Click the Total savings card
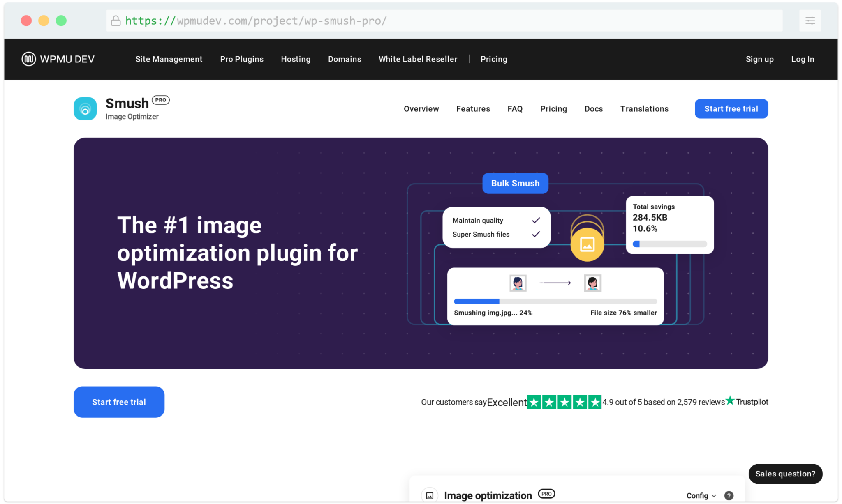This screenshot has height=504, width=842. (670, 225)
